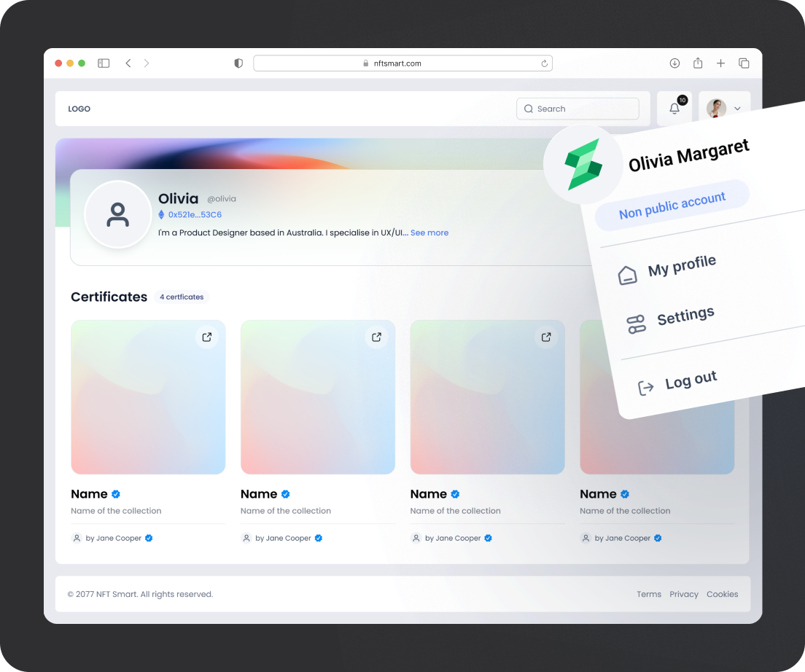The height and width of the screenshot is (672, 805).
Task: Open third certificate's external link icon
Action: (x=546, y=337)
